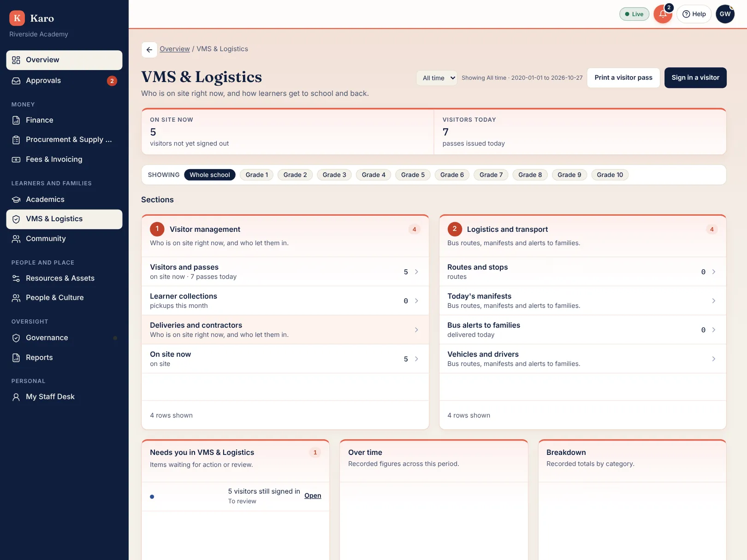Select the Whole school filter chip
The width and height of the screenshot is (747, 560).
[x=210, y=175]
